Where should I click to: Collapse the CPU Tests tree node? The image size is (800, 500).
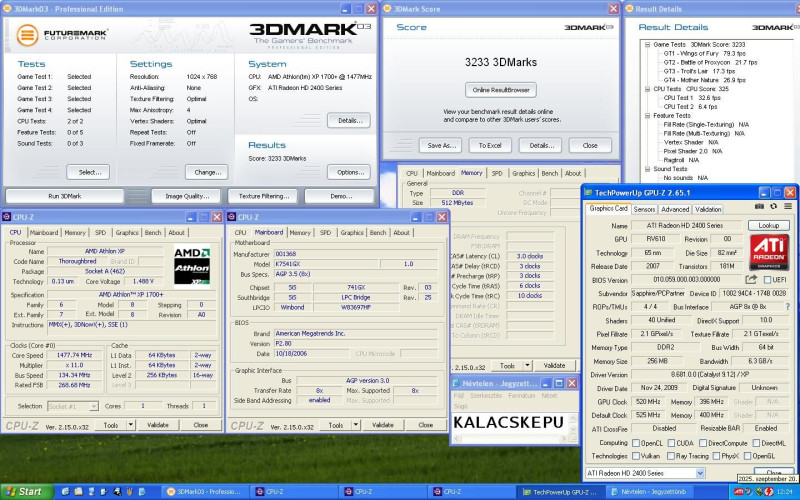tap(647, 89)
